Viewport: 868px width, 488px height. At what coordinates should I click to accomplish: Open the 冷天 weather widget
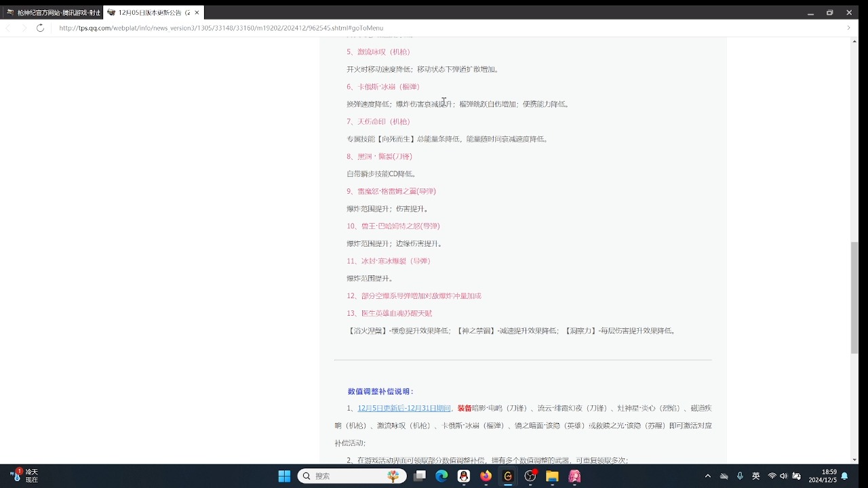point(24,476)
